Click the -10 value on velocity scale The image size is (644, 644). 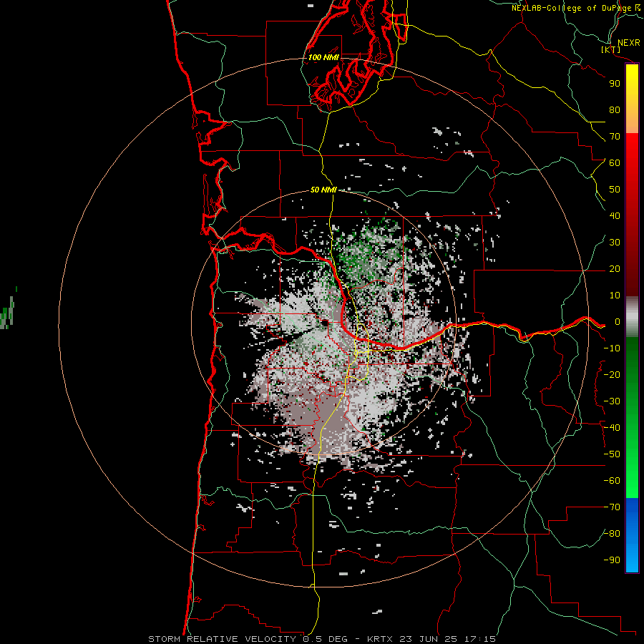pos(612,348)
